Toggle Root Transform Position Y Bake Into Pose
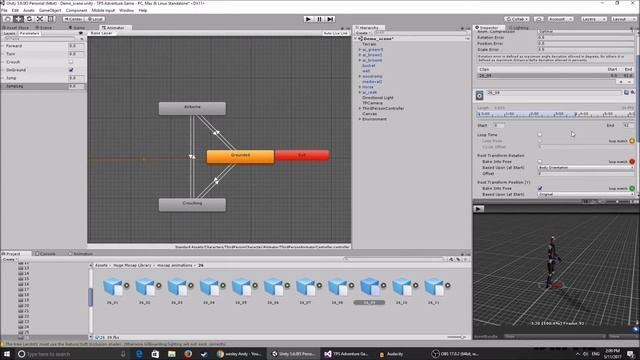 click(540, 189)
